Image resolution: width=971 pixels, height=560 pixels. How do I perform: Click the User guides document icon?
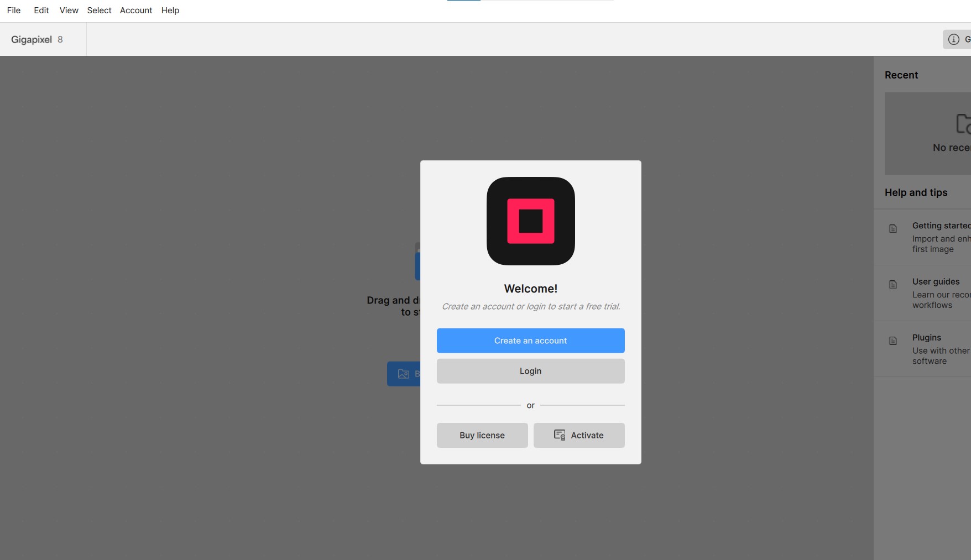pyautogui.click(x=892, y=285)
